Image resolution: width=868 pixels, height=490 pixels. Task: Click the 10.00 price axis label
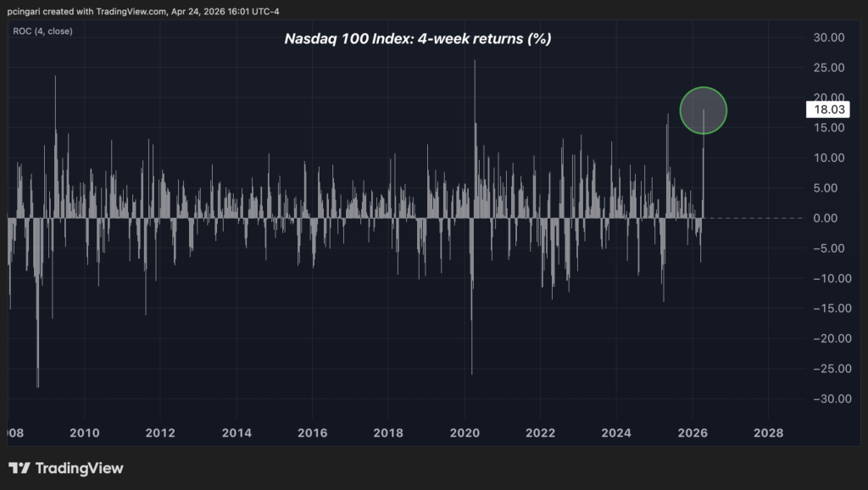[x=829, y=158]
